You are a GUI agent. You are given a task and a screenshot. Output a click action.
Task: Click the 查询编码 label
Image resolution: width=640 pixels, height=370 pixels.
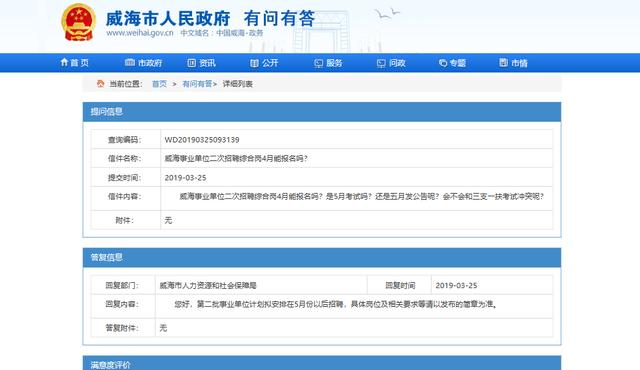click(124, 140)
